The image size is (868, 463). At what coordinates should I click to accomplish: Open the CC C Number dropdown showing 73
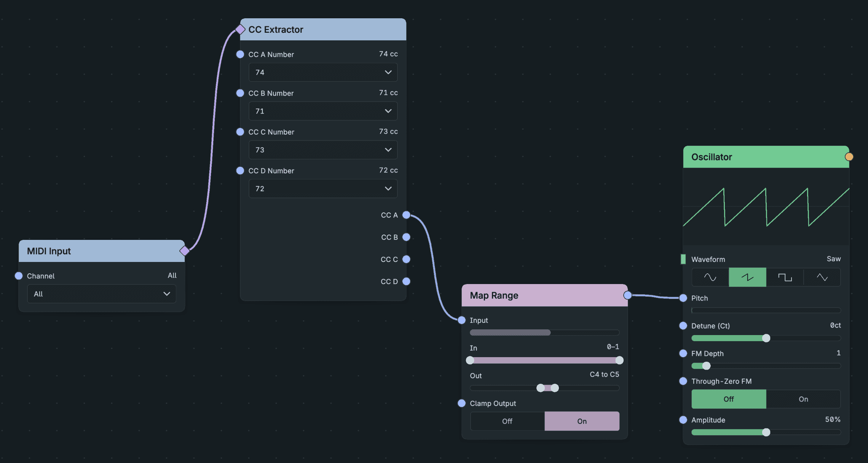coord(323,150)
